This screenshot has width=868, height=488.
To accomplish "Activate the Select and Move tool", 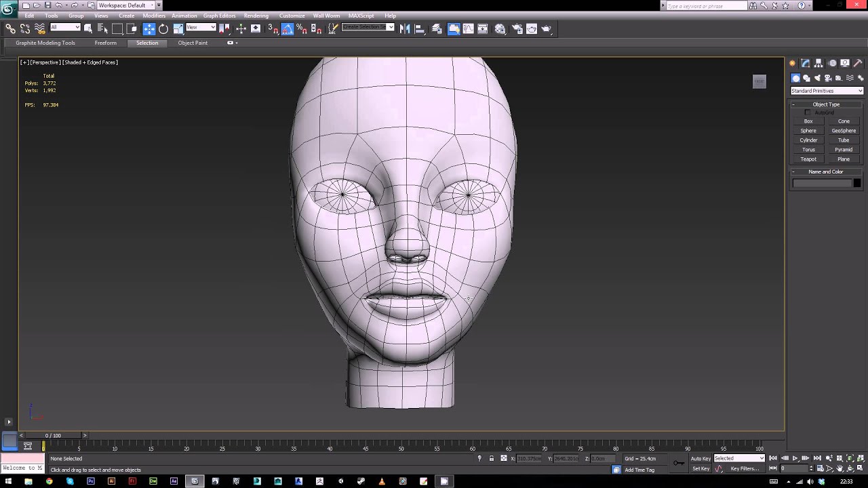I will point(149,28).
